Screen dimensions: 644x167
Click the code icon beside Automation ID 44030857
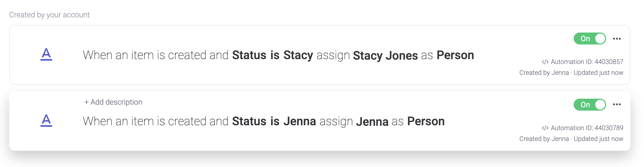tap(545, 62)
